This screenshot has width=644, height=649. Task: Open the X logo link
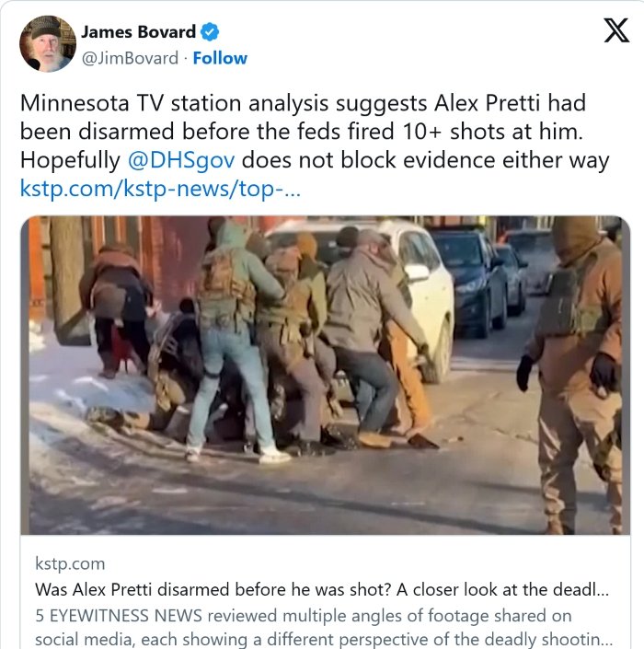[616, 30]
